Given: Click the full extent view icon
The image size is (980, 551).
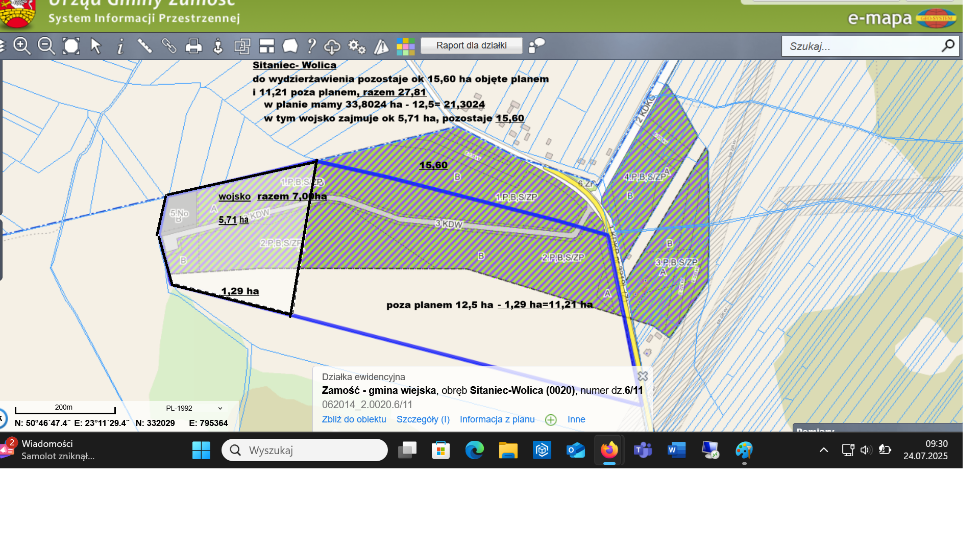Looking at the screenshot, I should pos(71,46).
